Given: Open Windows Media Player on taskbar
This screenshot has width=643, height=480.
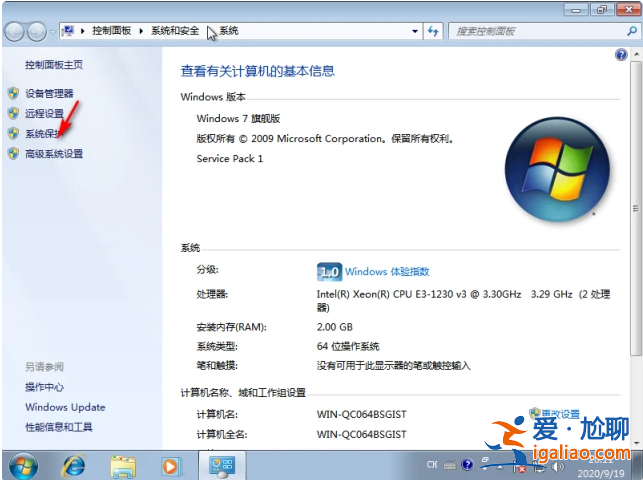Looking at the screenshot, I should point(171,466).
